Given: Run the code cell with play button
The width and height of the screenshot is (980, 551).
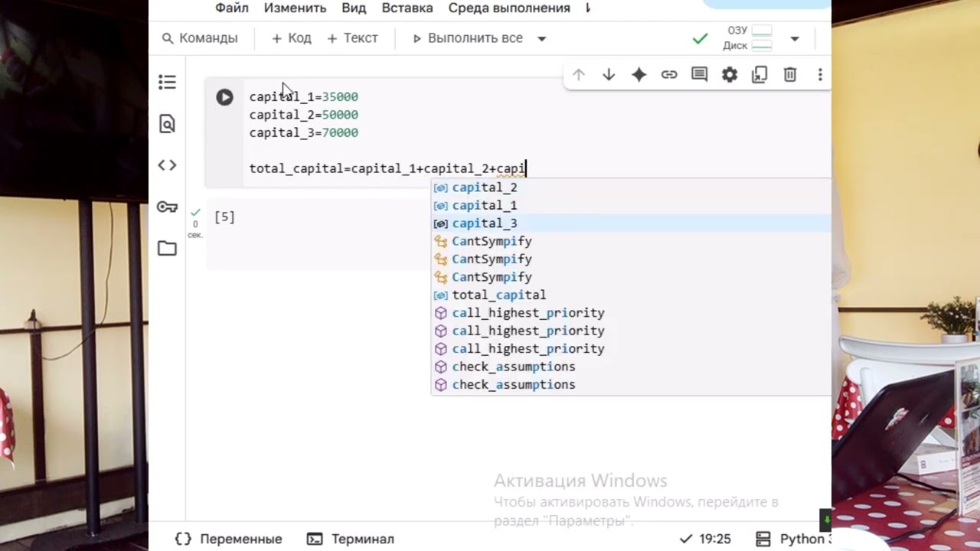Looking at the screenshot, I should click(224, 97).
